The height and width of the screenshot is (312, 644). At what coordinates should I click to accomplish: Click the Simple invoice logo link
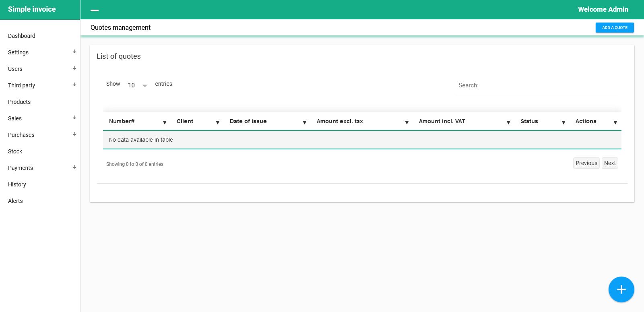(x=32, y=9)
